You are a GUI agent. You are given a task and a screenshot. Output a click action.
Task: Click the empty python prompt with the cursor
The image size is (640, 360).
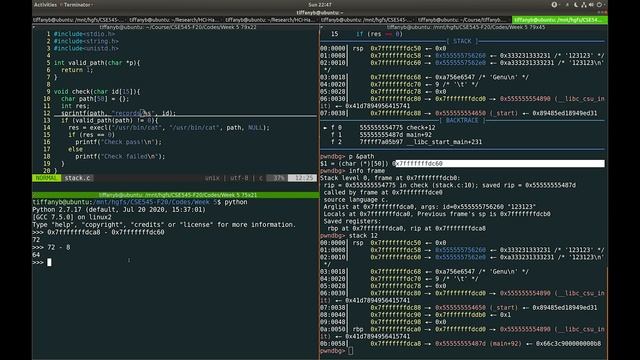[x=42, y=262]
